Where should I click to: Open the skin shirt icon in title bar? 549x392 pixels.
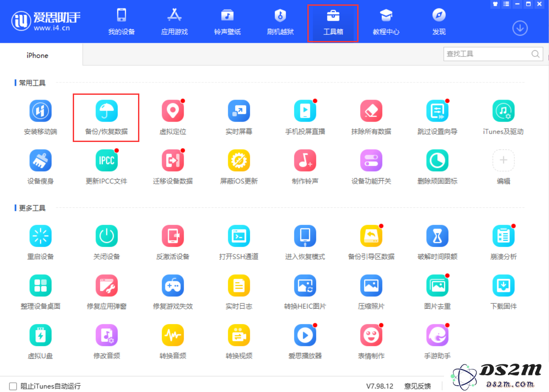(495, 4)
